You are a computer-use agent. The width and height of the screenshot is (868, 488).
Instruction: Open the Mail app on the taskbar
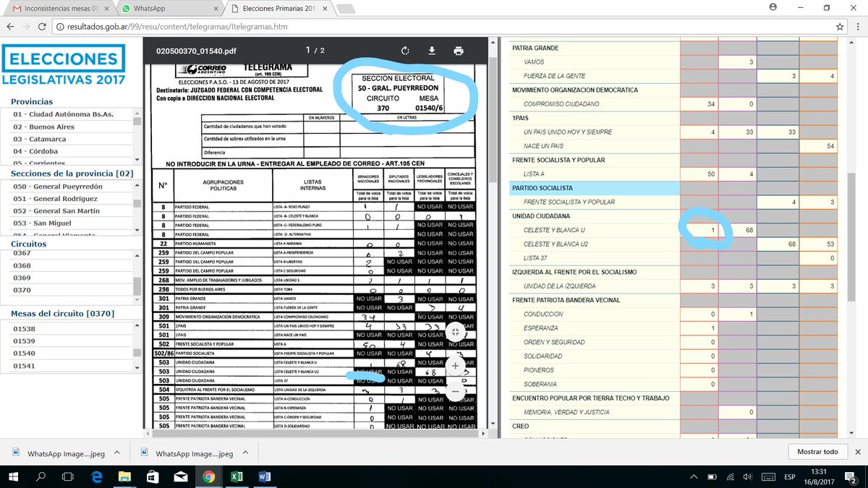coord(180,476)
